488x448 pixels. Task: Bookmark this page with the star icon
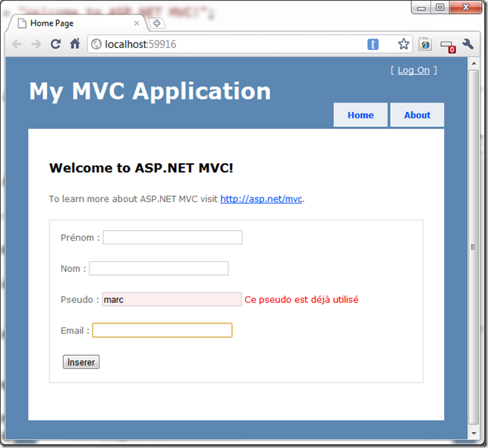coord(403,44)
